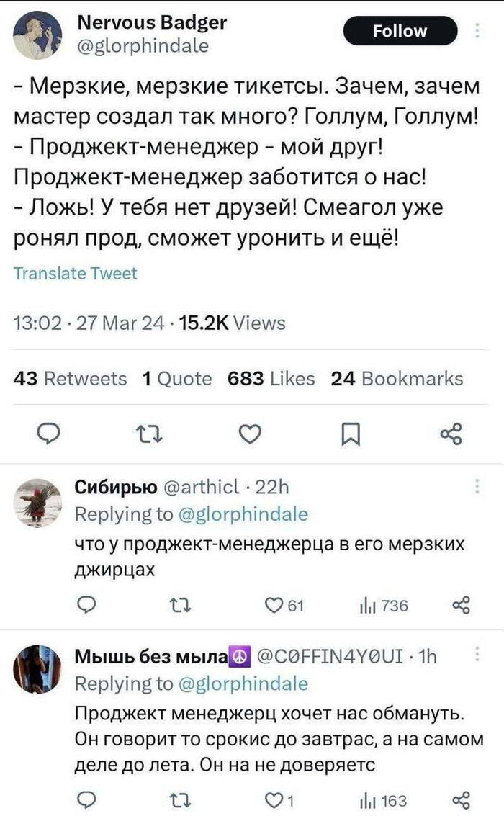Screen dimensions: 504x816
Task: Like Сибирью's reply with 61 likes
Action: [284, 606]
